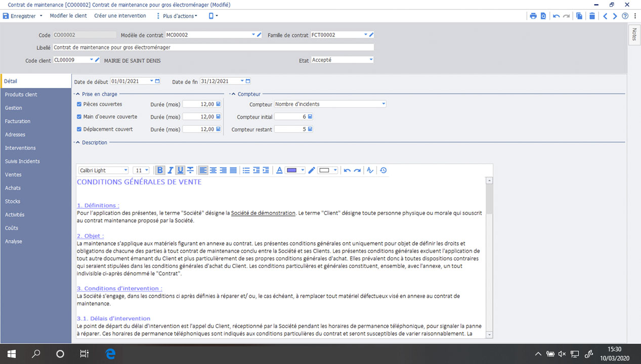The width and height of the screenshot is (641, 364).
Task: Open help via question mark icon
Action: 625,16
